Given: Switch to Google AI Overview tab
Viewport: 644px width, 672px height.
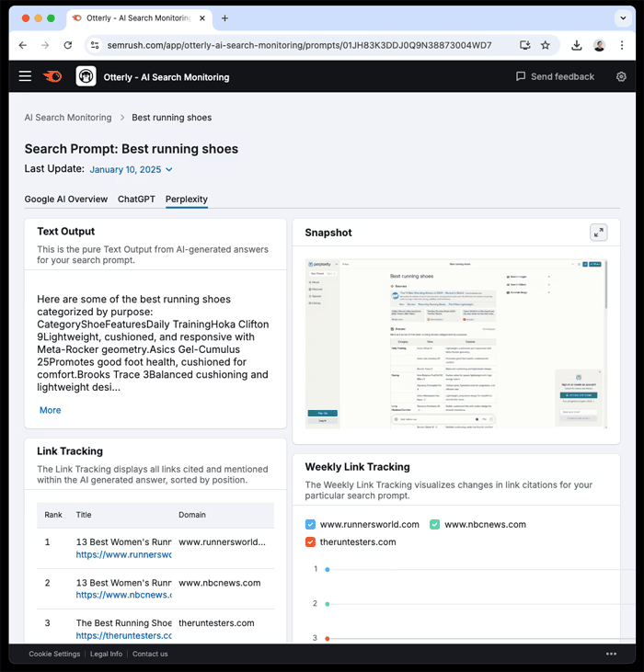Looking at the screenshot, I should point(66,199).
